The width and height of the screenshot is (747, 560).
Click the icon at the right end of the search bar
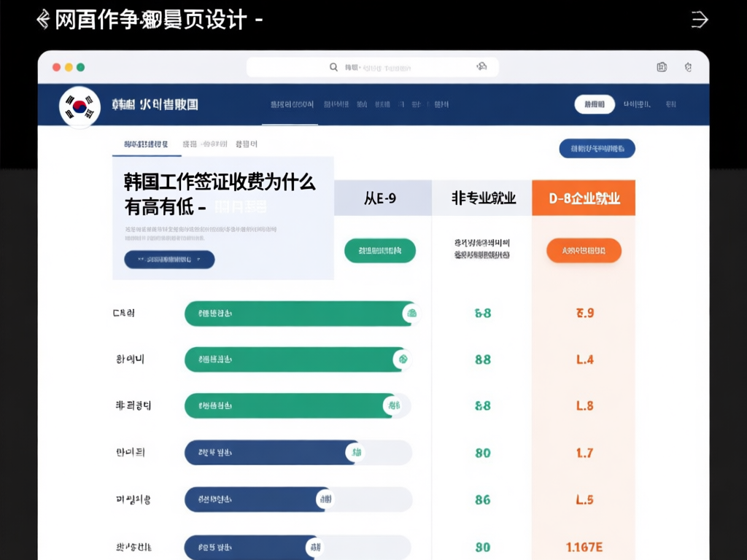coord(481,66)
